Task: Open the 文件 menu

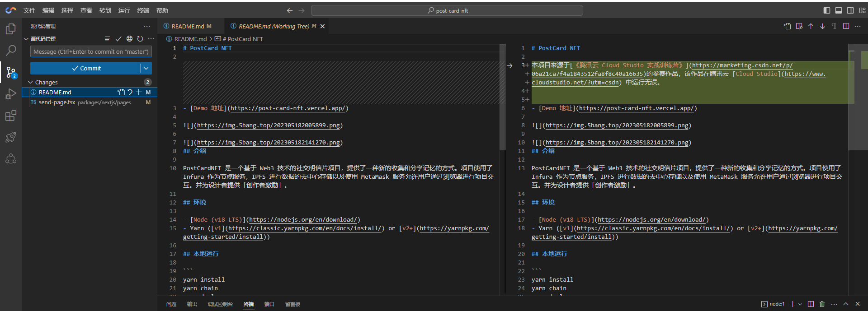Action: (29, 10)
